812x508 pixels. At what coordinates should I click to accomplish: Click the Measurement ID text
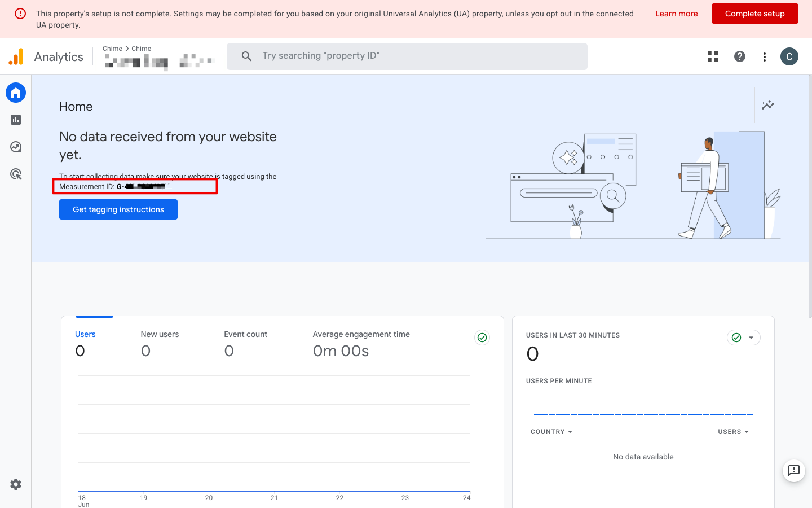pyautogui.click(x=114, y=187)
